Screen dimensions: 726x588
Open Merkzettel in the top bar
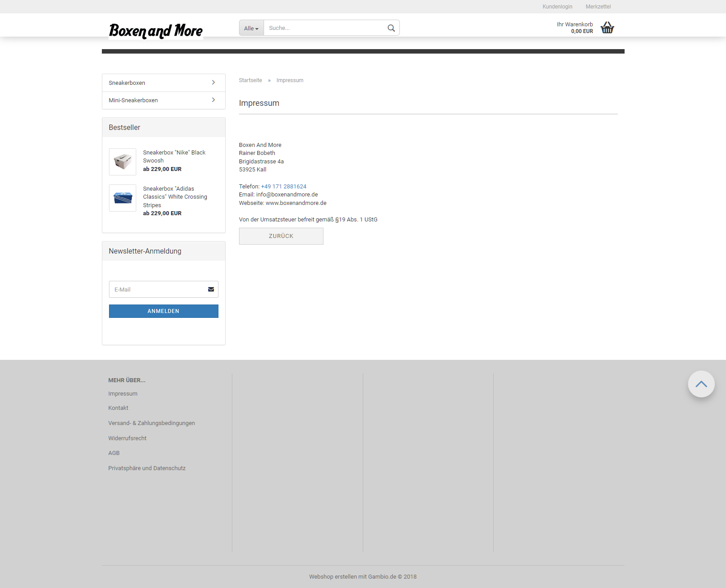[x=598, y=7]
